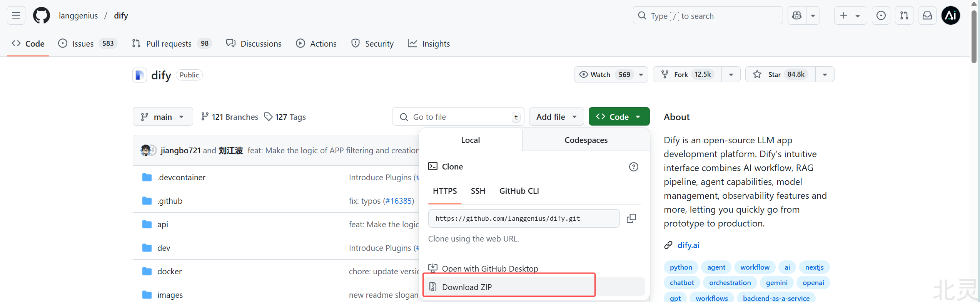980x302 pixels.
Task: Expand the Watch options dropdown arrow
Action: tap(641, 74)
